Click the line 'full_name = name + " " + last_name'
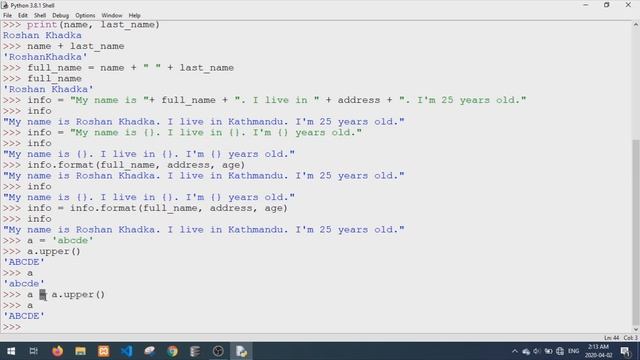The image size is (640, 360). point(130,68)
